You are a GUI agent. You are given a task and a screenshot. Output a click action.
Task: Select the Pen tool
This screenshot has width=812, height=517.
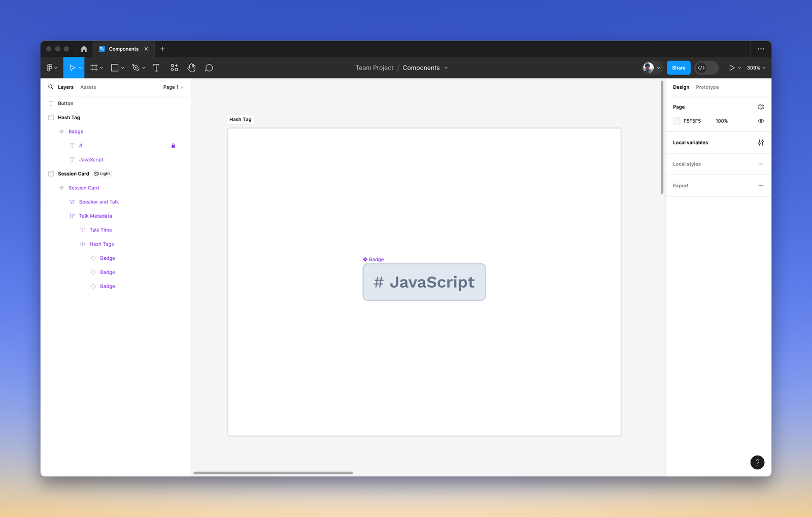tap(136, 67)
